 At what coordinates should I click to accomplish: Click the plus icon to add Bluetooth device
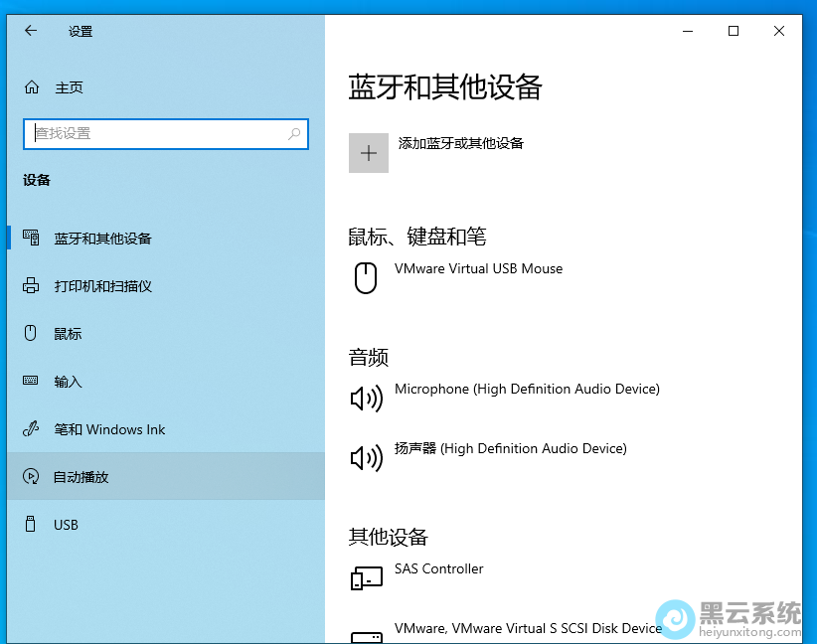click(x=369, y=153)
